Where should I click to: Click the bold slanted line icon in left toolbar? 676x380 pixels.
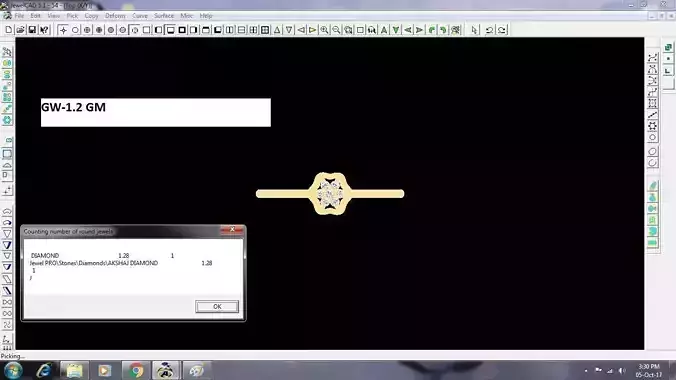pyautogui.click(x=7, y=291)
